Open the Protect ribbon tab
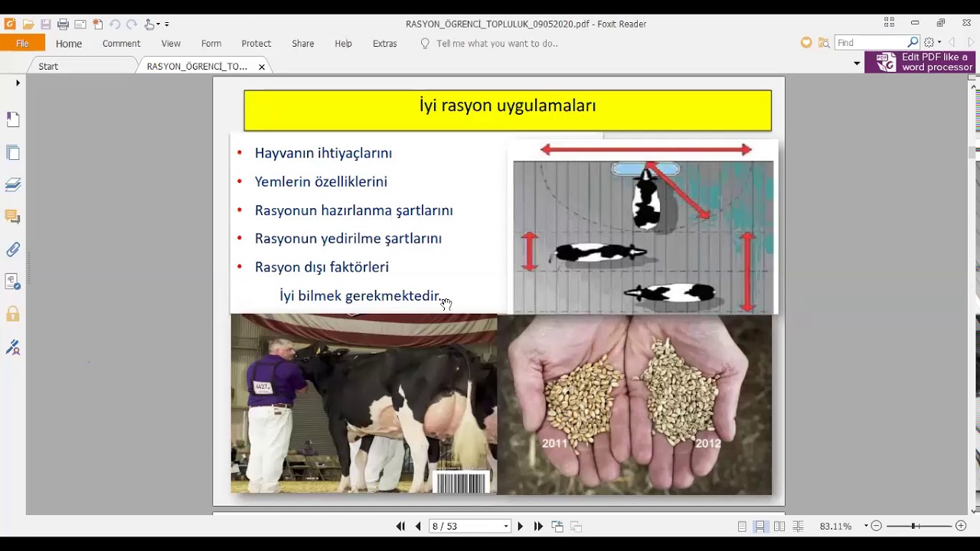Image resolution: width=980 pixels, height=551 pixels. point(256,44)
